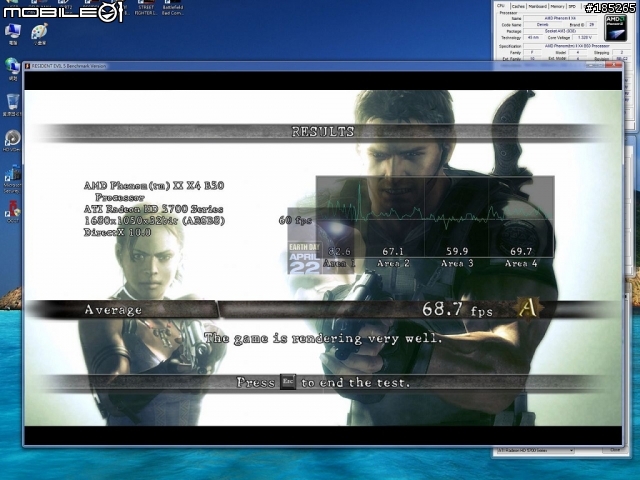Click the A rank badge icon
640x480 pixels.
tap(528, 308)
